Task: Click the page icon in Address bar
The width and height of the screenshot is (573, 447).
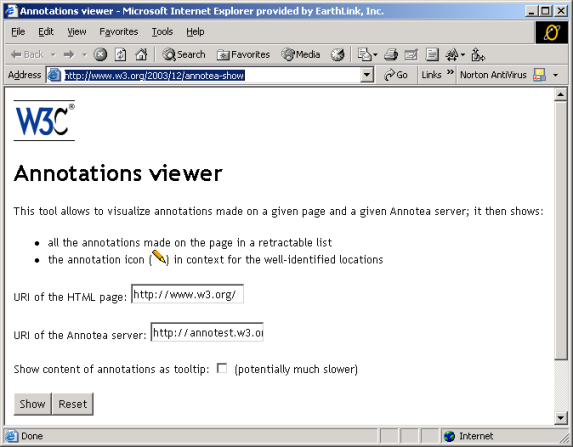Action: (x=55, y=75)
